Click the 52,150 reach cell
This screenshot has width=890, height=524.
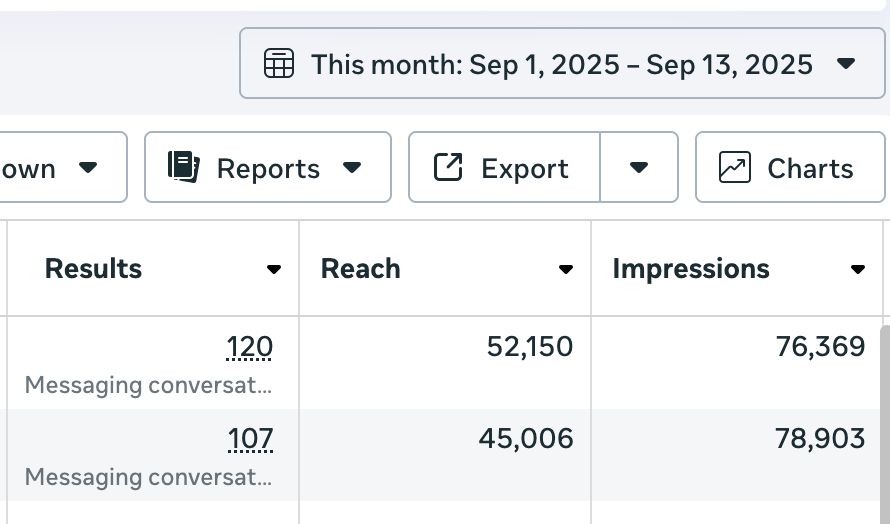point(530,348)
